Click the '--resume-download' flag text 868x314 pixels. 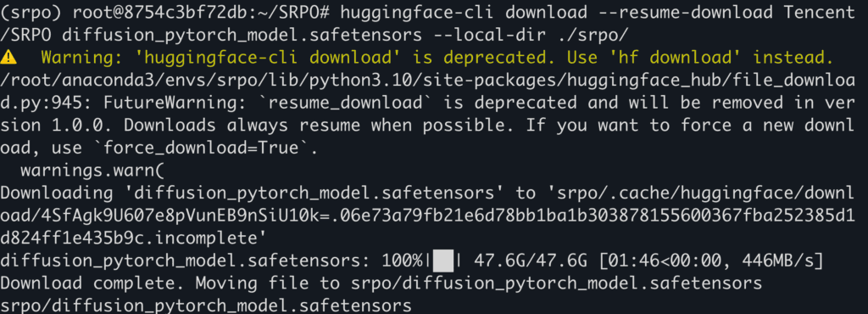[x=677, y=12]
